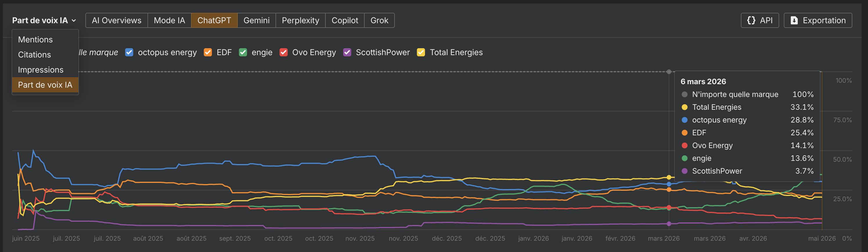Click the Exportation button
This screenshot has width=868, height=252.
(x=818, y=21)
